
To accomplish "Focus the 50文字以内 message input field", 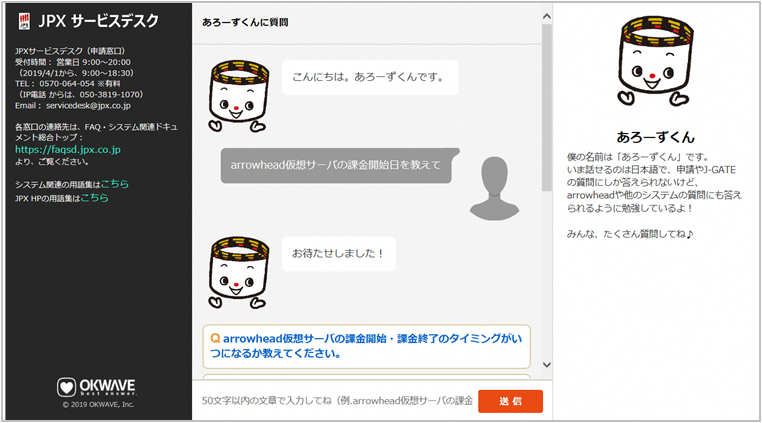I will pyautogui.click(x=337, y=401).
